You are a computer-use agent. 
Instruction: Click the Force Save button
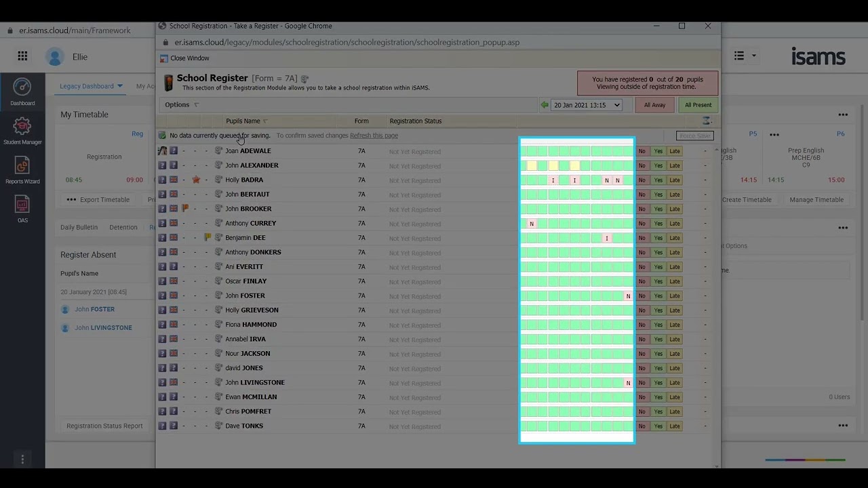pos(694,136)
